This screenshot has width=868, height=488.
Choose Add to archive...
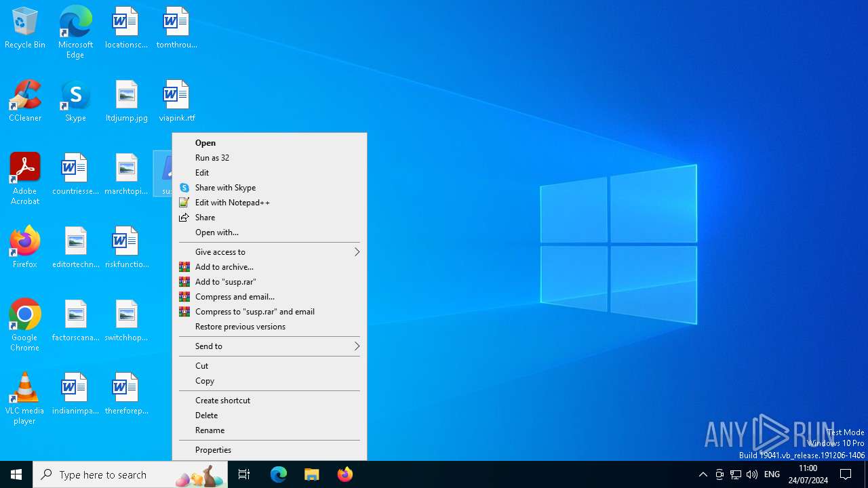270,267
